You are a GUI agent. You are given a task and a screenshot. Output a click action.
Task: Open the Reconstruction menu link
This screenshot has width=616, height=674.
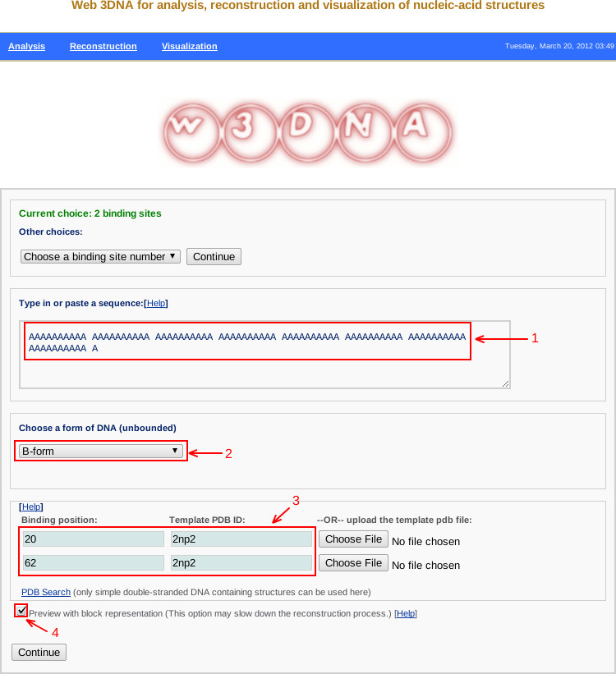[103, 46]
